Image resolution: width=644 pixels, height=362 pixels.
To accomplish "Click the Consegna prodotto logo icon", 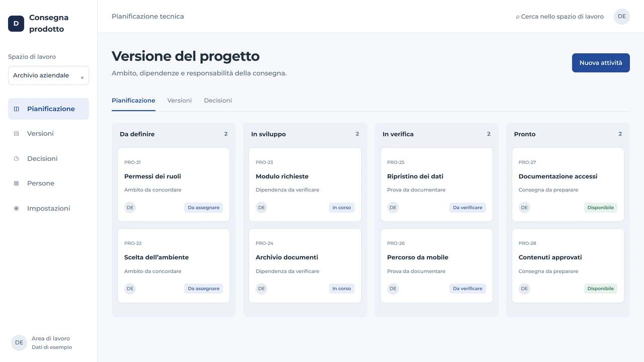I will point(16,24).
